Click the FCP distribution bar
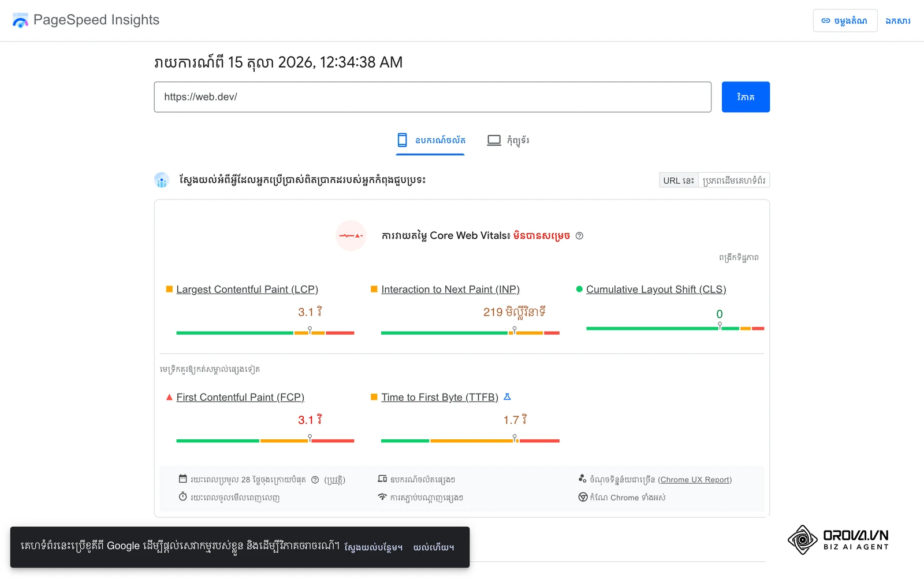924x578 pixels. (265, 441)
